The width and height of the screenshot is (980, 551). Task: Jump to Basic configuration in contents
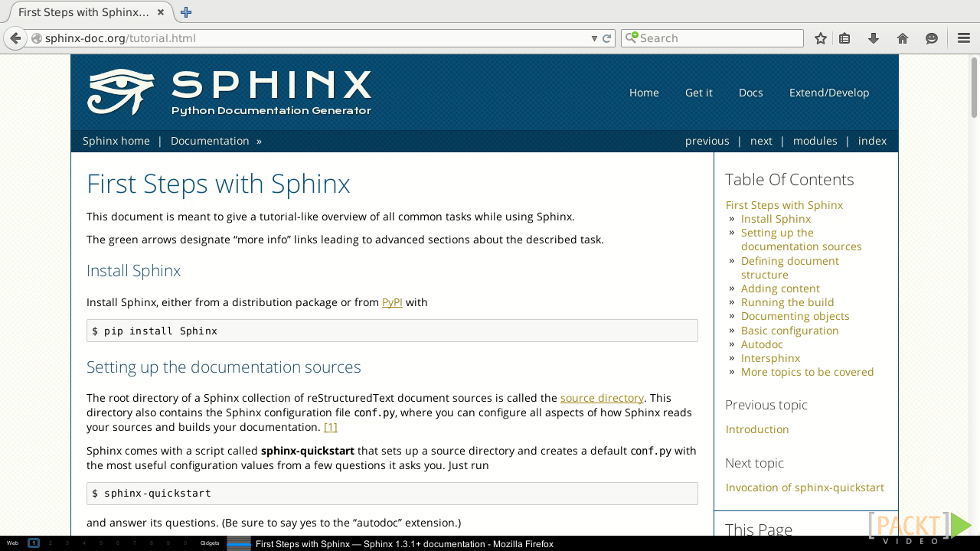(789, 331)
